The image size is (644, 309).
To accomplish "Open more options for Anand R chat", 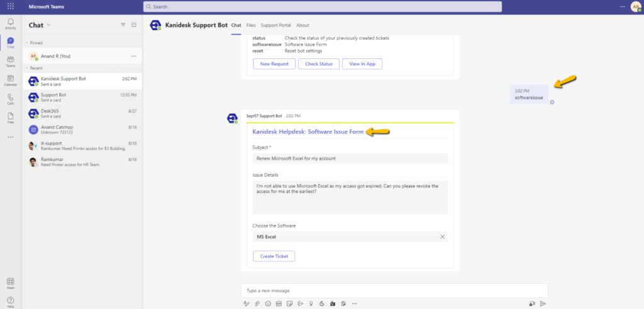I will coord(134,56).
